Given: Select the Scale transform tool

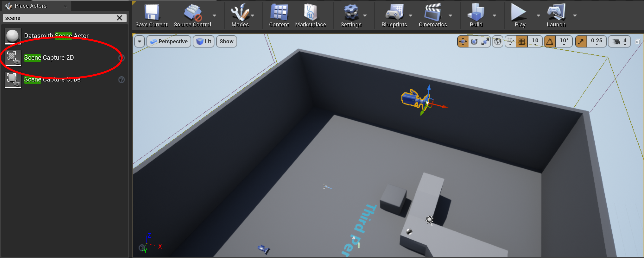Looking at the screenshot, I should coord(485,41).
